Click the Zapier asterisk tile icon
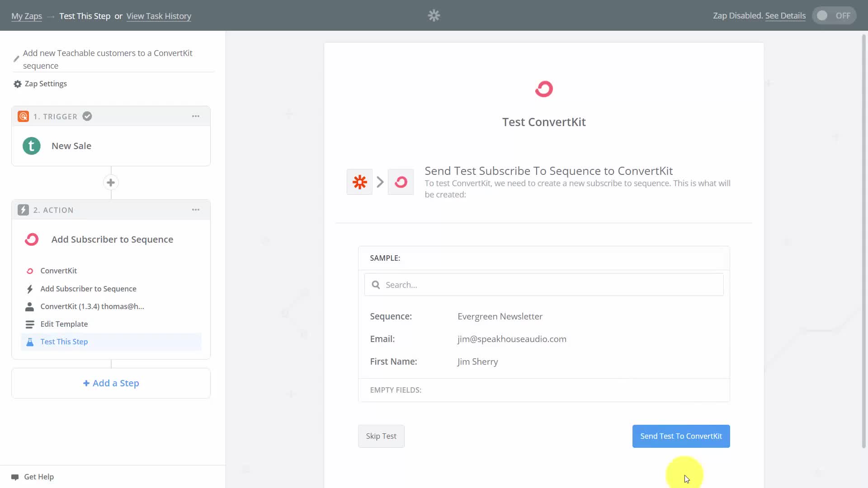This screenshot has width=868, height=488. coord(359,182)
